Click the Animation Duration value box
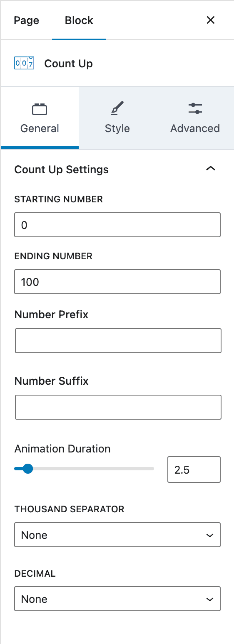234x644 pixels. (194, 469)
